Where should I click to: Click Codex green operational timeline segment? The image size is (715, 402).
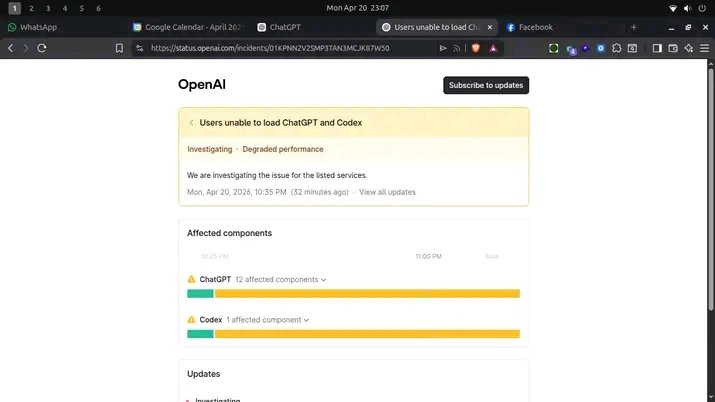point(200,334)
